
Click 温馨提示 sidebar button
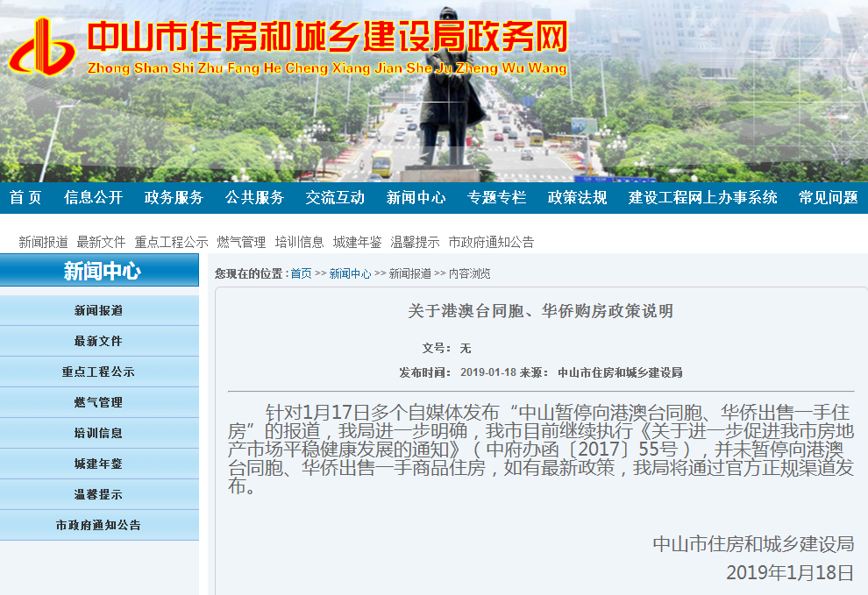98,494
